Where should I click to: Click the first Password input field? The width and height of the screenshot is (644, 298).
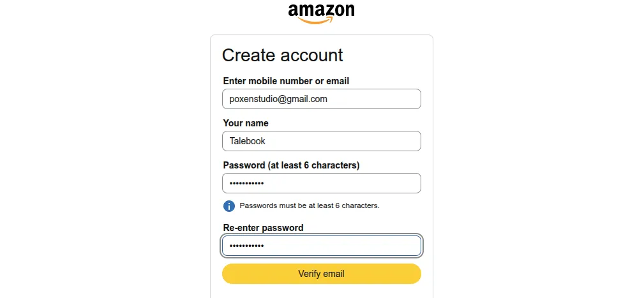coord(321,183)
